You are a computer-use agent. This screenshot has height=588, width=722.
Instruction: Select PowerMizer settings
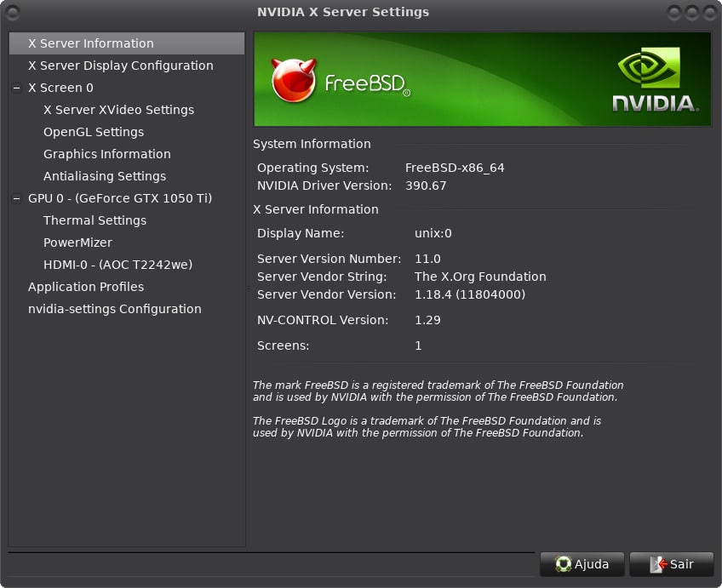pos(77,243)
